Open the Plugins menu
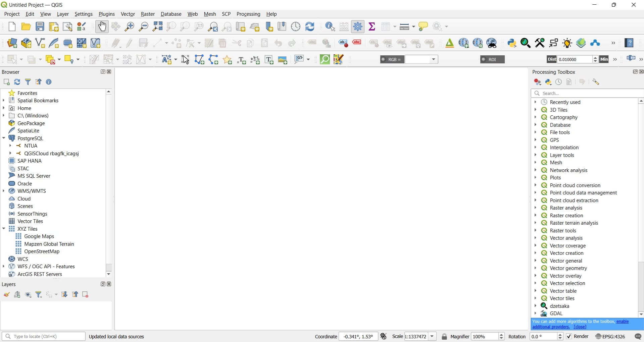 (107, 14)
